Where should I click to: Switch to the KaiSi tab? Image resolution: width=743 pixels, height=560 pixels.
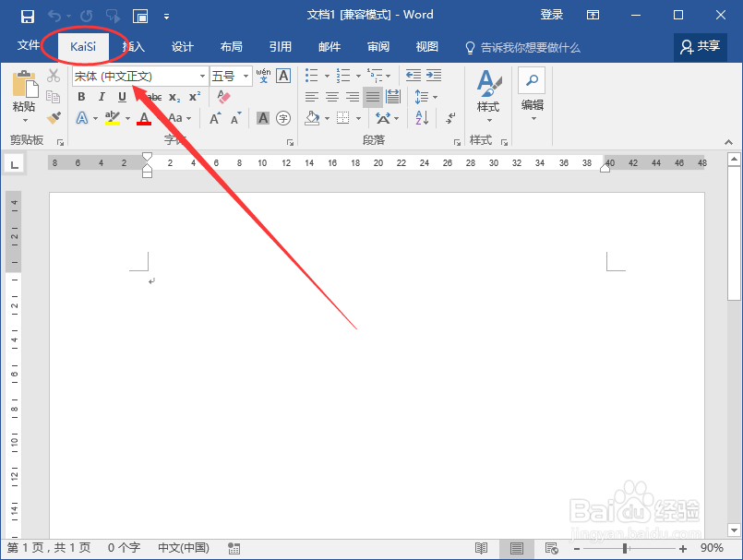(x=83, y=46)
